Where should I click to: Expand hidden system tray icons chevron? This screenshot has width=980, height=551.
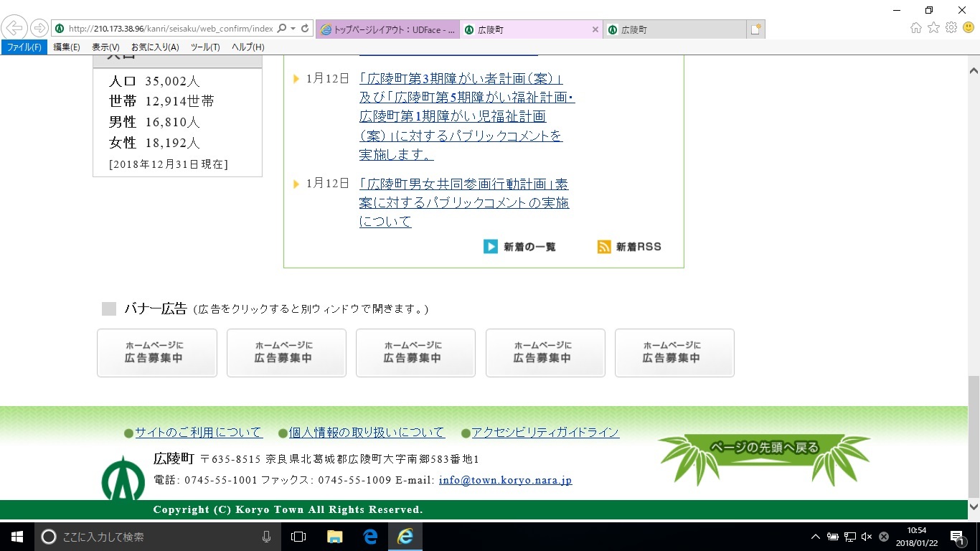coord(815,537)
